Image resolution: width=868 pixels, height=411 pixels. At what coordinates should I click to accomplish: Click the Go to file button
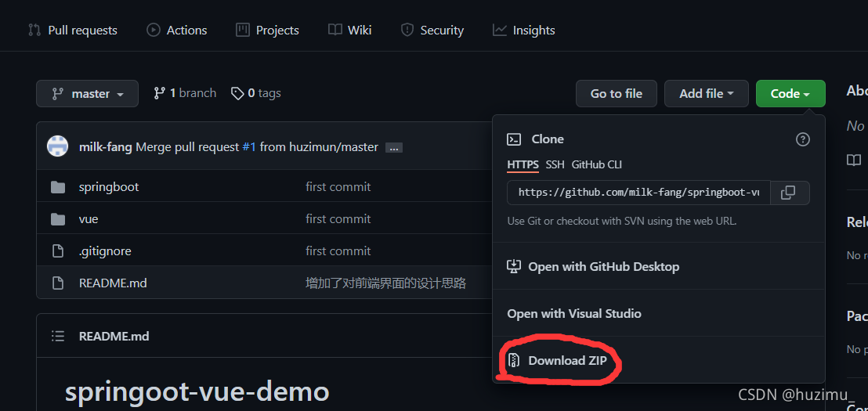(616, 93)
